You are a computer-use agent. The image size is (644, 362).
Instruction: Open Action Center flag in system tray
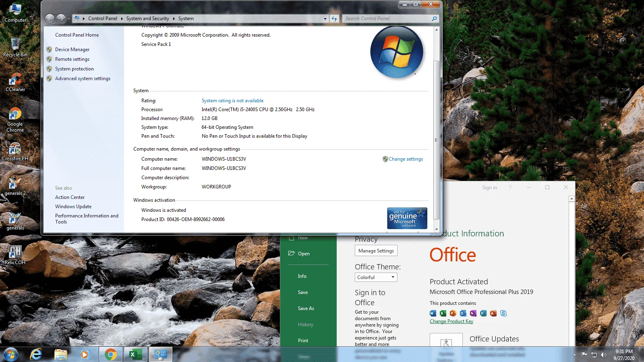tap(584, 355)
